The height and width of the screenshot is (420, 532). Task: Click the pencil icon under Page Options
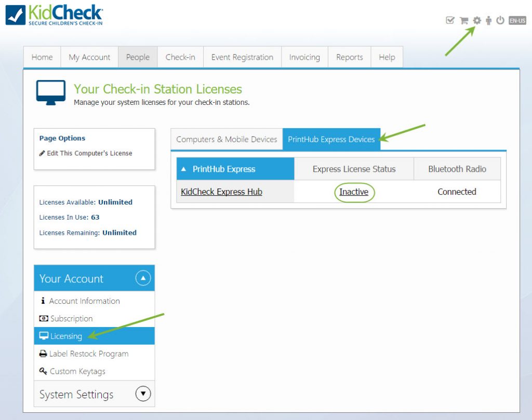tap(44, 153)
